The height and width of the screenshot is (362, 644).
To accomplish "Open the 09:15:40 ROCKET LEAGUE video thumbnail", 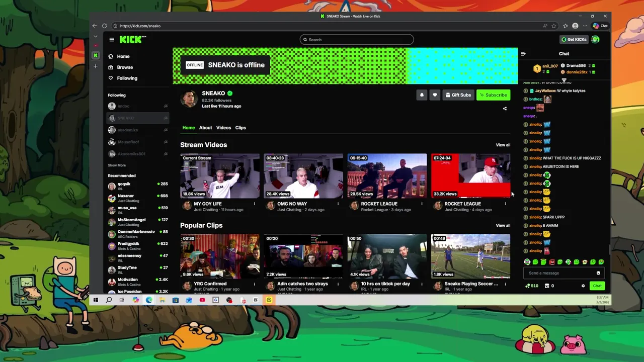I will click(387, 176).
